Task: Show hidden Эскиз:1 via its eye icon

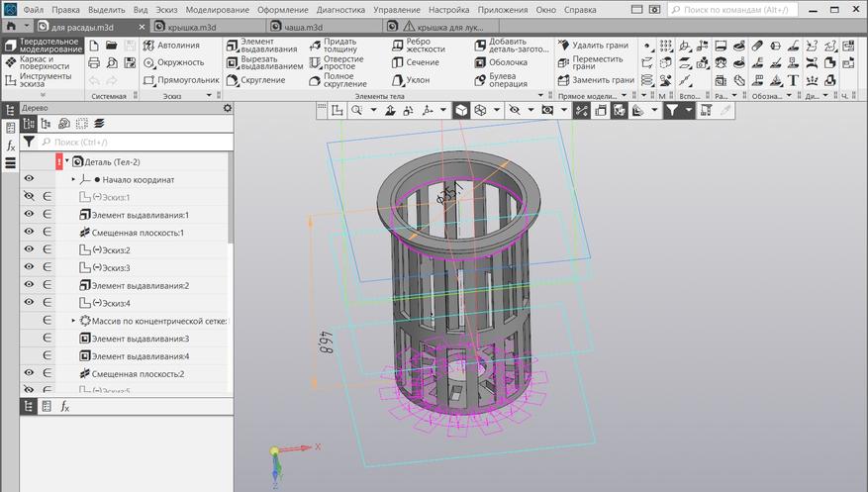Action: tap(29, 197)
